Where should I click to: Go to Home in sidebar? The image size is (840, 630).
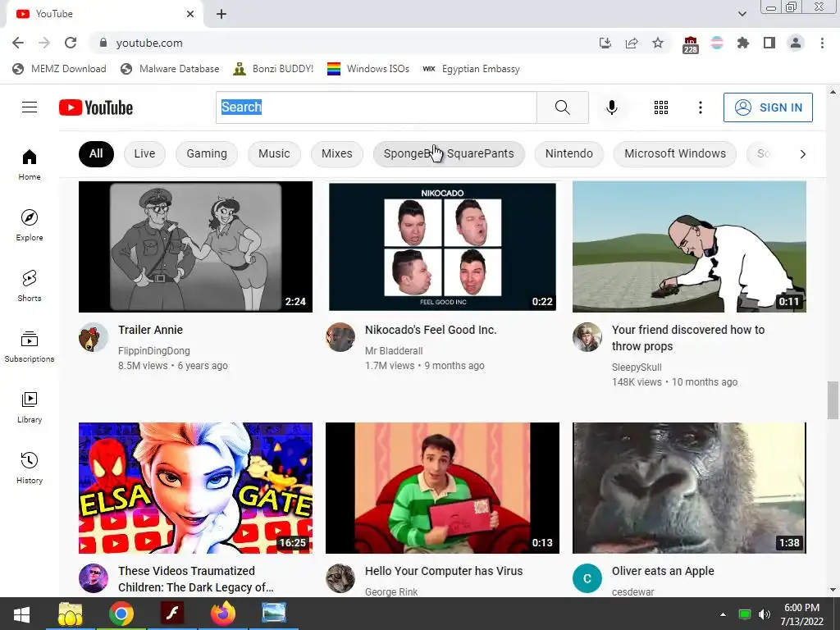tap(30, 164)
